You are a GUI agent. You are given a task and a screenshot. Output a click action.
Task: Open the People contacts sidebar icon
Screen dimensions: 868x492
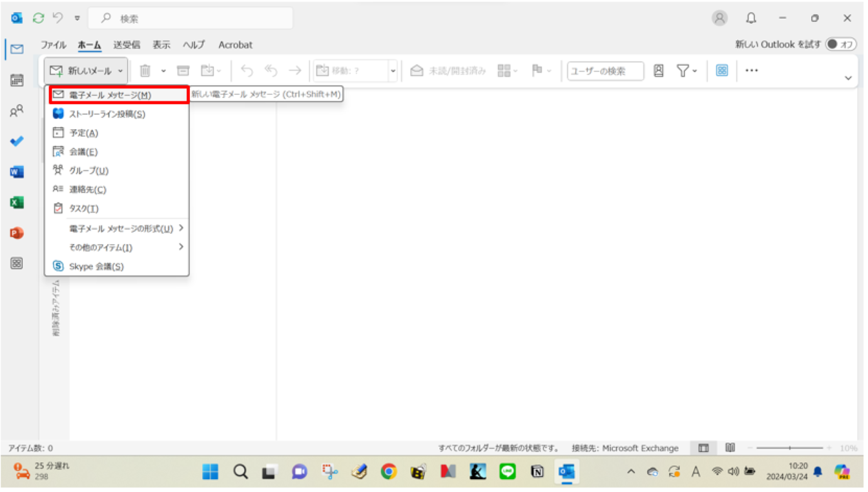click(17, 111)
